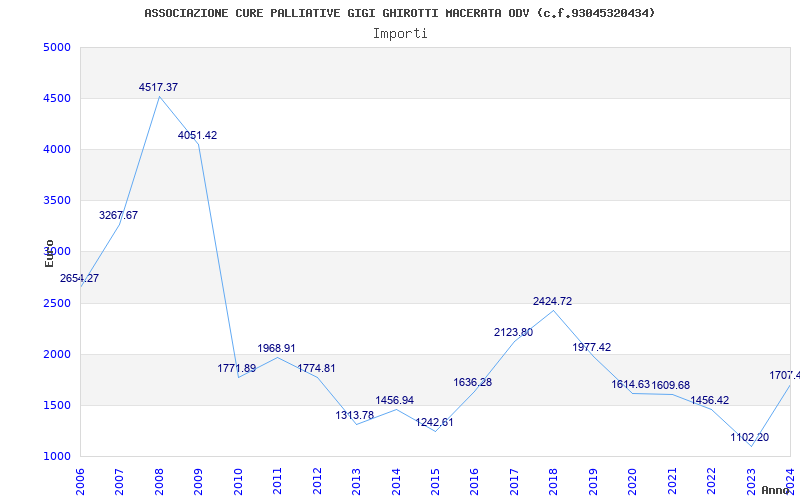Select the Importi subtitle

click(x=400, y=34)
